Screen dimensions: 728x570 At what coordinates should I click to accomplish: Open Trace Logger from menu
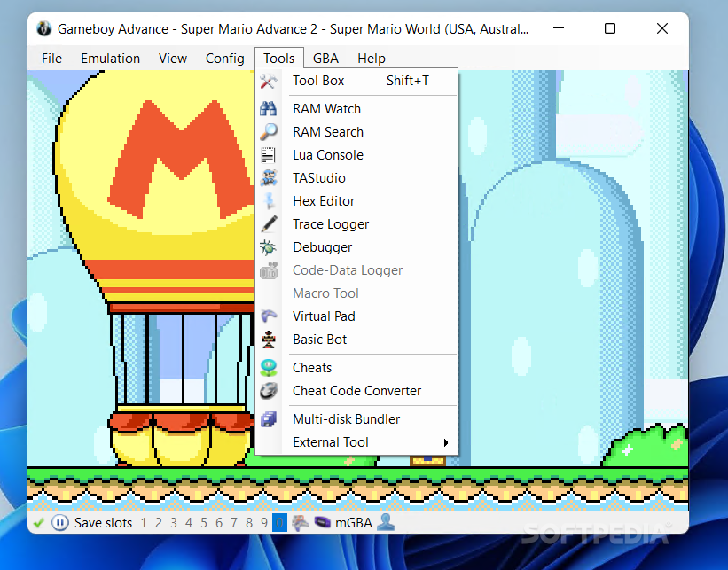[356, 224]
